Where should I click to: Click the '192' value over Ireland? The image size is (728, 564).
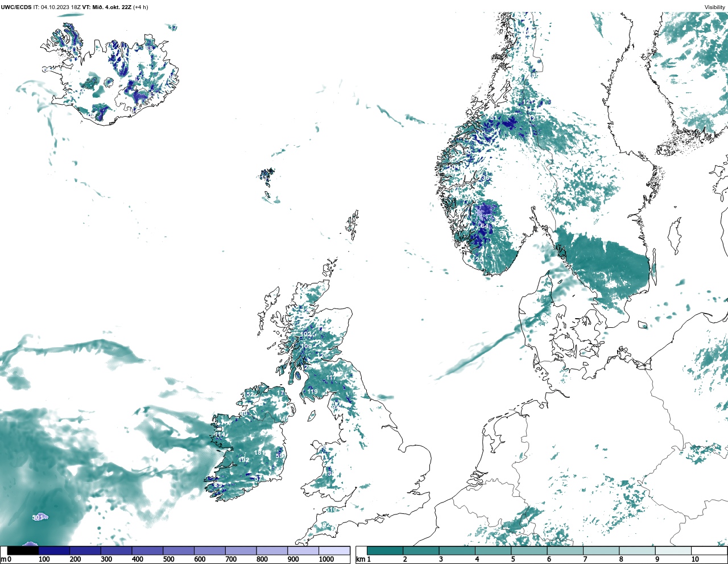point(244,460)
